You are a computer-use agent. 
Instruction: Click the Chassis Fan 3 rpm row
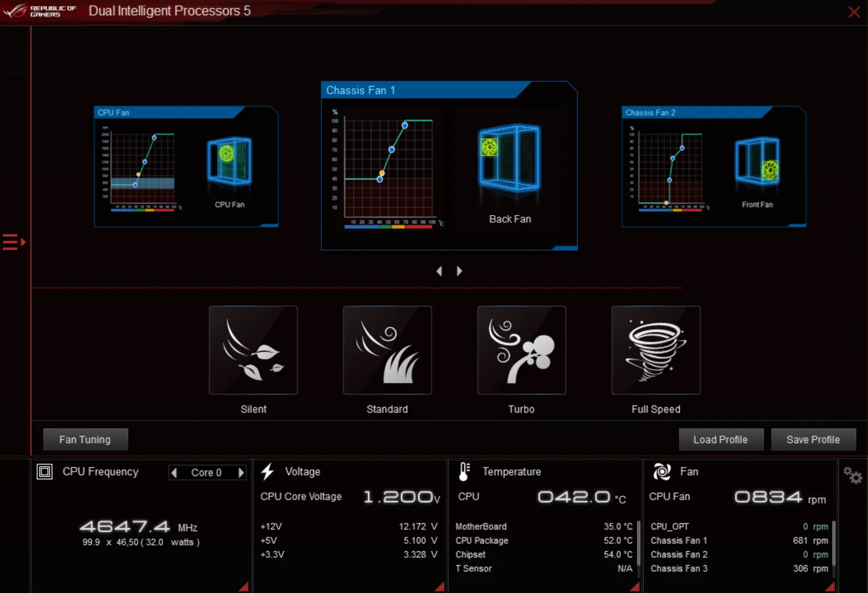pos(740,569)
